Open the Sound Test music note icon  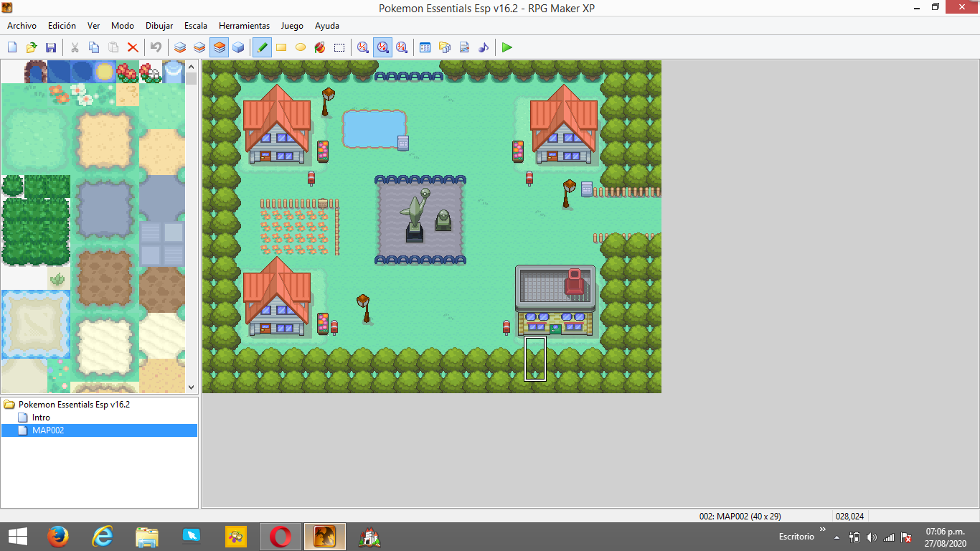point(484,47)
